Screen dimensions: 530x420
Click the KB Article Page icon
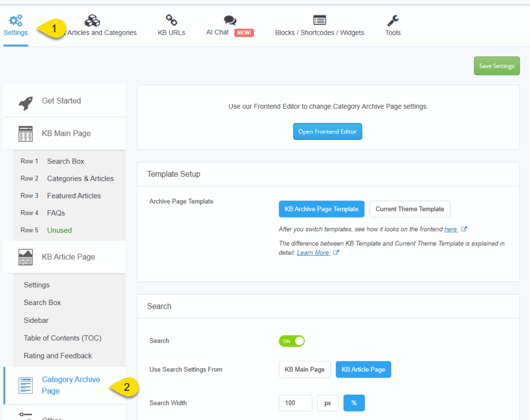pyautogui.click(x=25, y=257)
